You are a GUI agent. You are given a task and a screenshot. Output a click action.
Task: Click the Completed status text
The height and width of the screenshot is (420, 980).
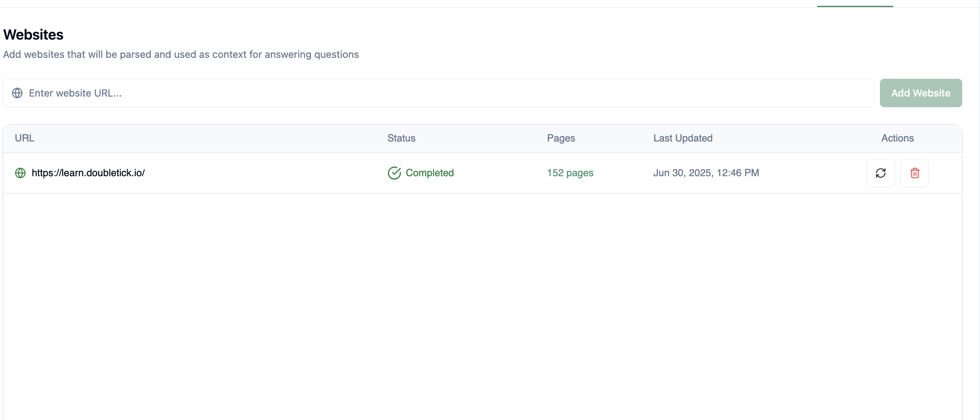(x=430, y=173)
